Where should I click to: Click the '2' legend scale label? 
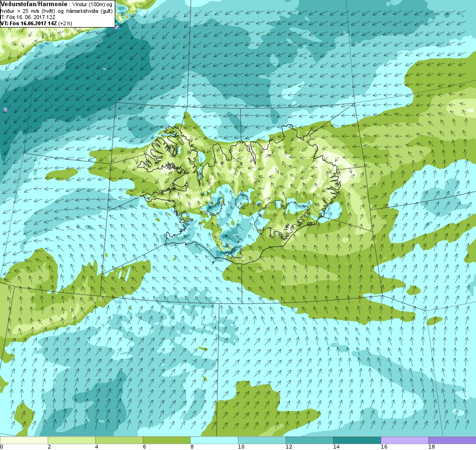(x=49, y=447)
